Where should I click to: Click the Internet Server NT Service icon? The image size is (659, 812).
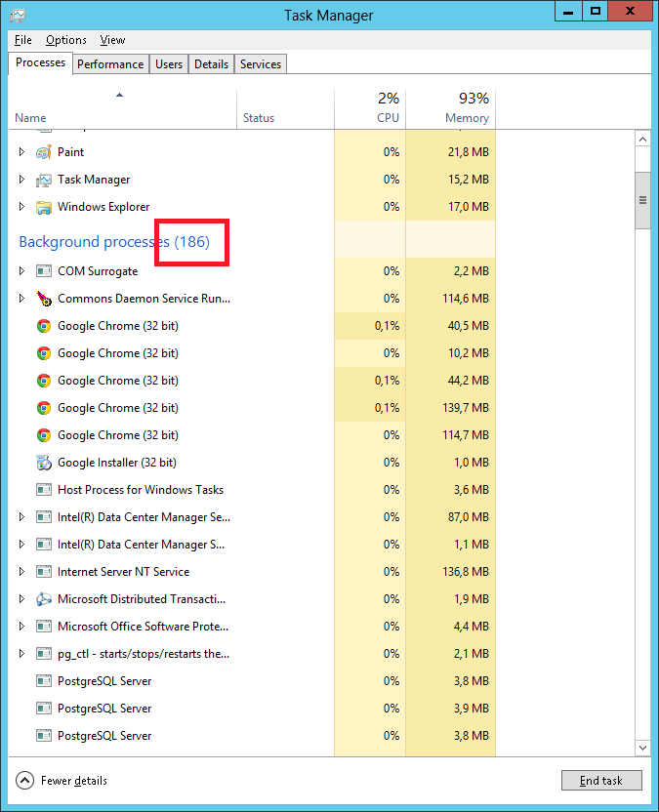[x=43, y=572]
